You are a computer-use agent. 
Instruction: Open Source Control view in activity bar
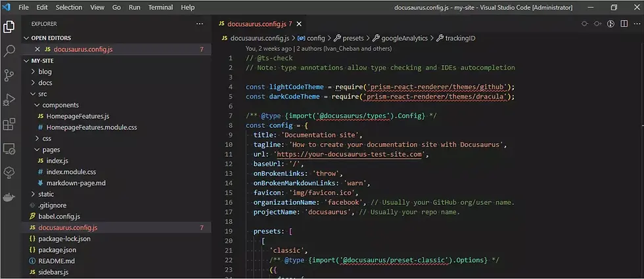click(x=9, y=75)
